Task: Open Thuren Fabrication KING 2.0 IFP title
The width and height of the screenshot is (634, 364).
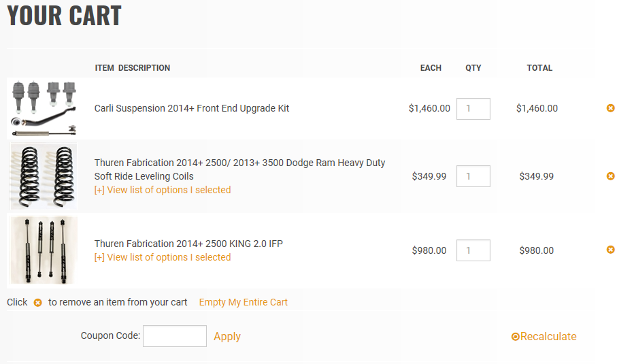Action: click(188, 244)
